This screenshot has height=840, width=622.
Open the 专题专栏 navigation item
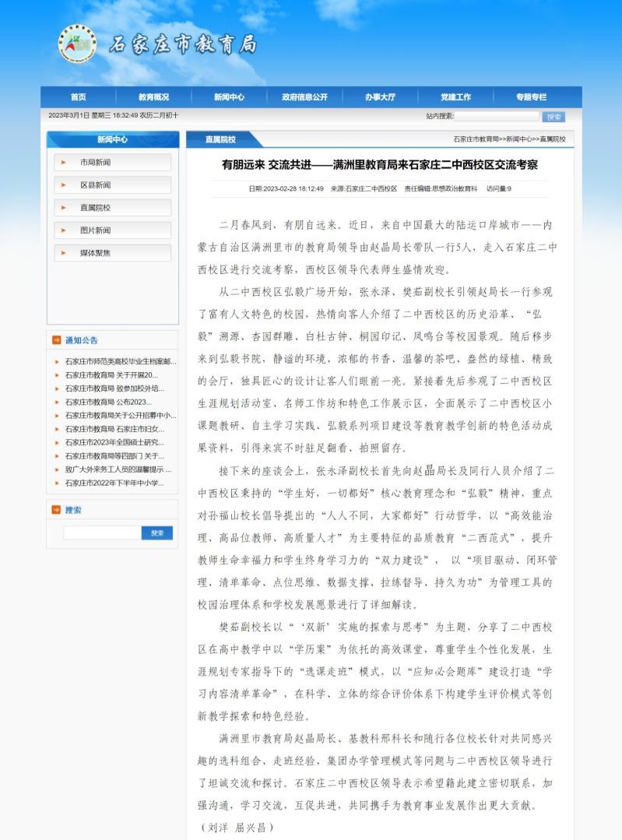pyautogui.click(x=531, y=97)
